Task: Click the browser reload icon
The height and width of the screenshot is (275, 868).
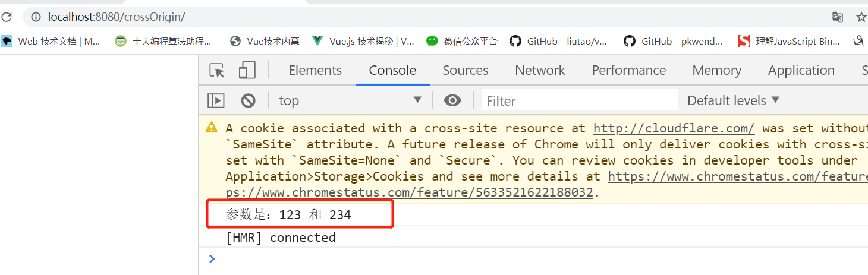Action: click(x=7, y=17)
